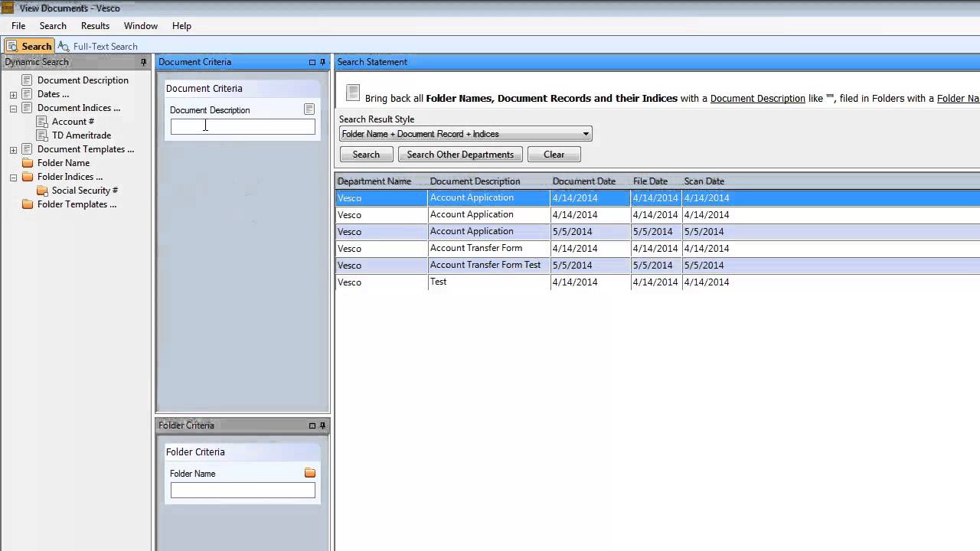The image size is (980, 551).
Task: Expand the Document Templates tree node
Action: click(x=13, y=150)
